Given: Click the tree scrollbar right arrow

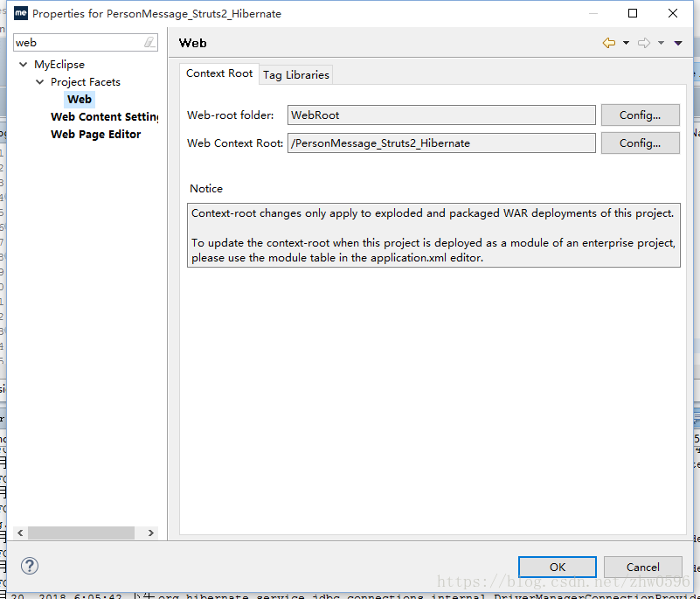Looking at the screenshot, I should [151, 533].
